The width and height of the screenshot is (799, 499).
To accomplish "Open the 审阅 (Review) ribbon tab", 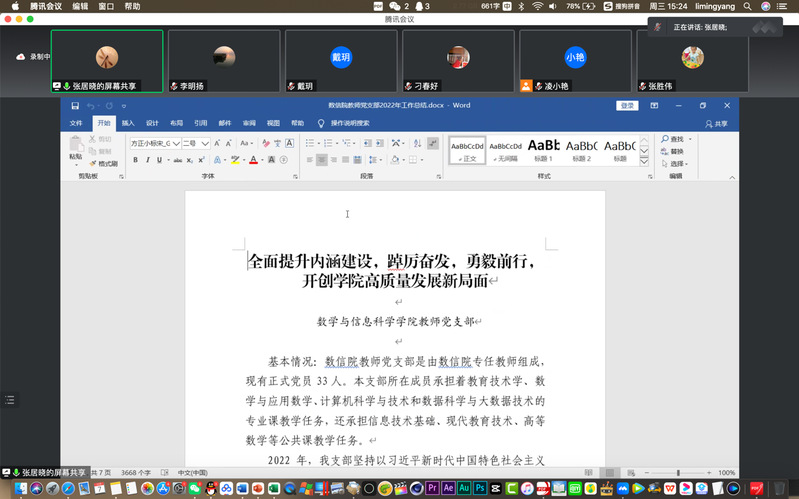I will tap(249, 123).
